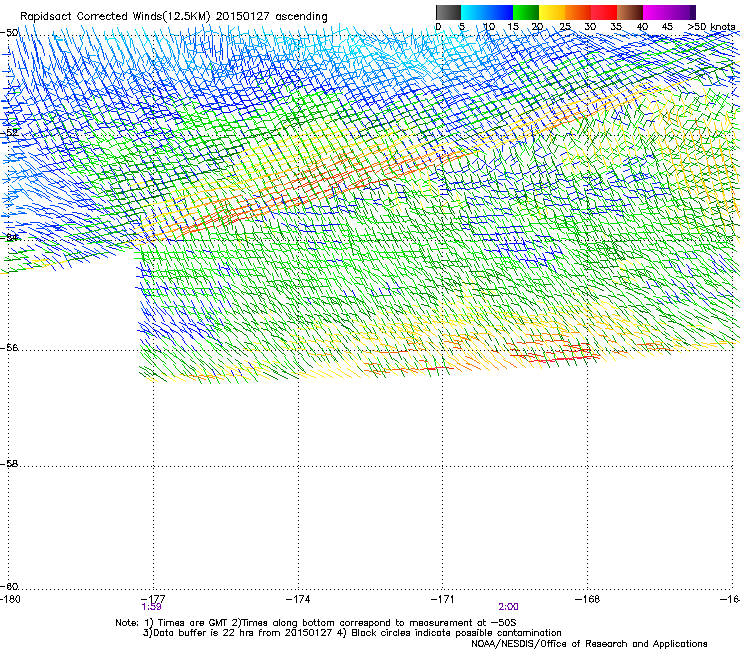Click the longitude label '-171'
Image resolution: width=740 pixels, height=650 pixels.
[x=443, y=599]
